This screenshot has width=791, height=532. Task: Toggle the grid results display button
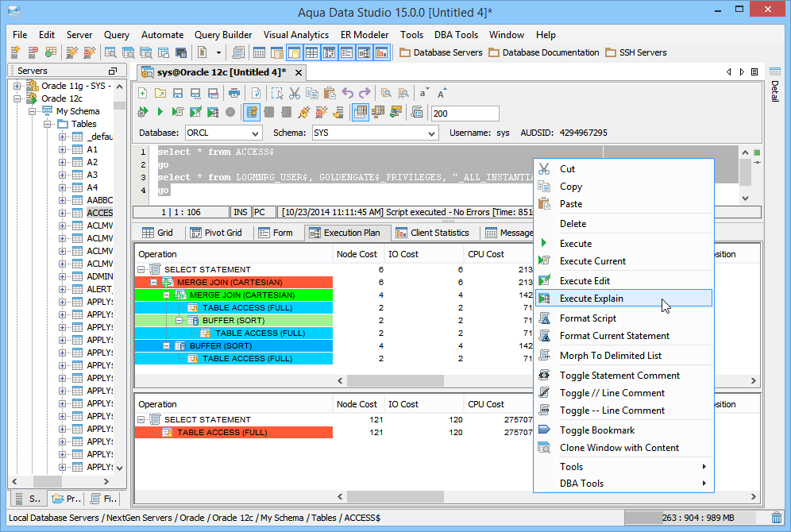[x=361, y=112]
